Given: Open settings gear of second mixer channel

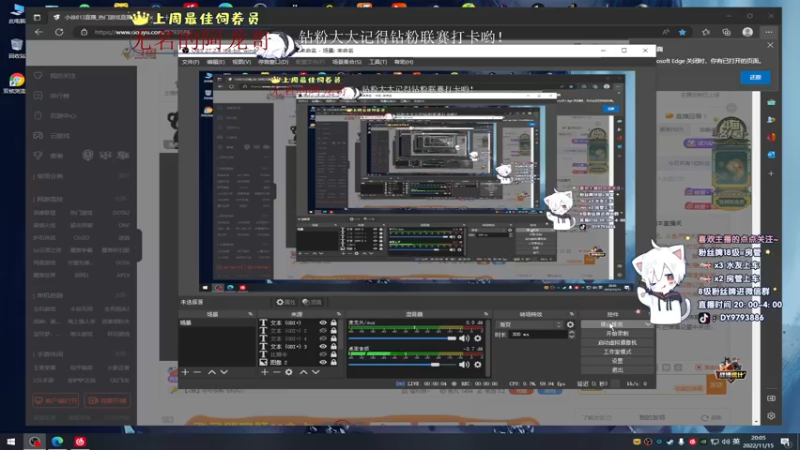Looking at the screenshot, I should [x=478, y=364].
